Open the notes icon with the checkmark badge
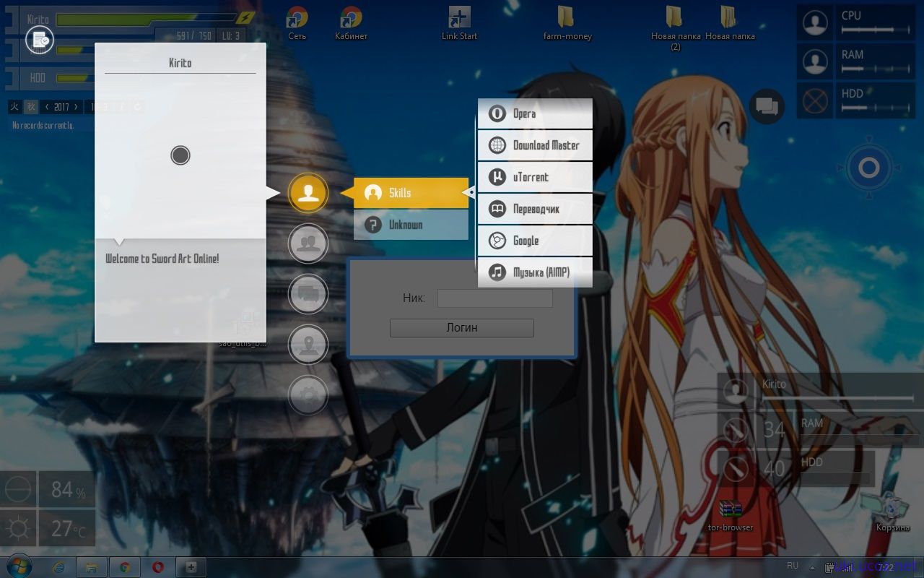Image resolution: width=924 pixels, height=578 pixels. (x=40, y=39)
